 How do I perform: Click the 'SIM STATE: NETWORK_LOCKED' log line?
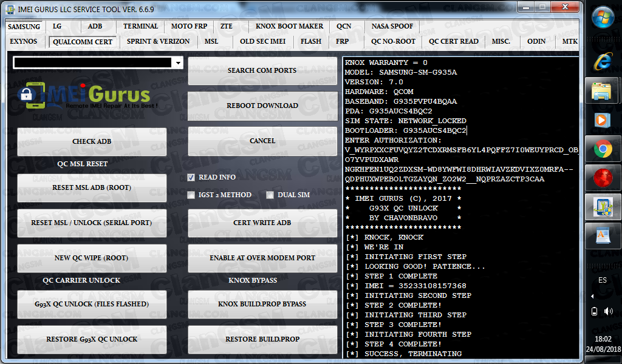click(405, 121)
